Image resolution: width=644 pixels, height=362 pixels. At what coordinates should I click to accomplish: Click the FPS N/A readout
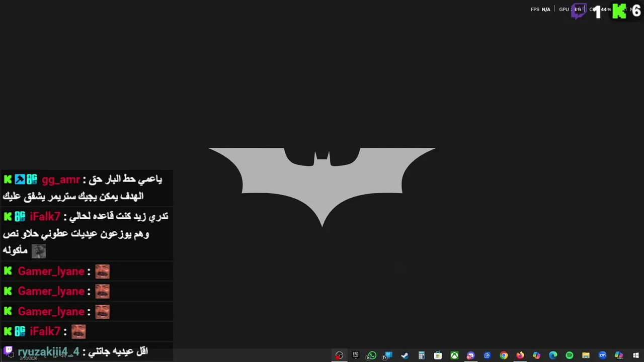pyautogui.click(x=540, y=10)
